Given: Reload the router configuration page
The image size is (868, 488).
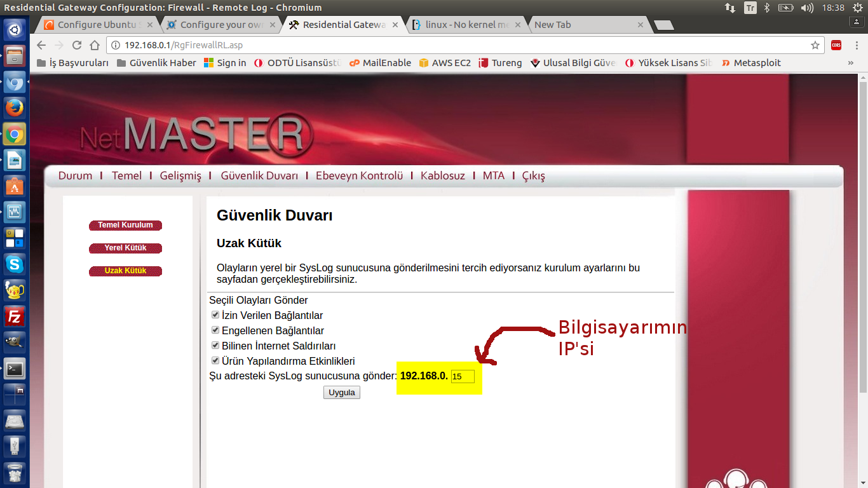Looking at the screenshot, I should (x=77, y=45).
